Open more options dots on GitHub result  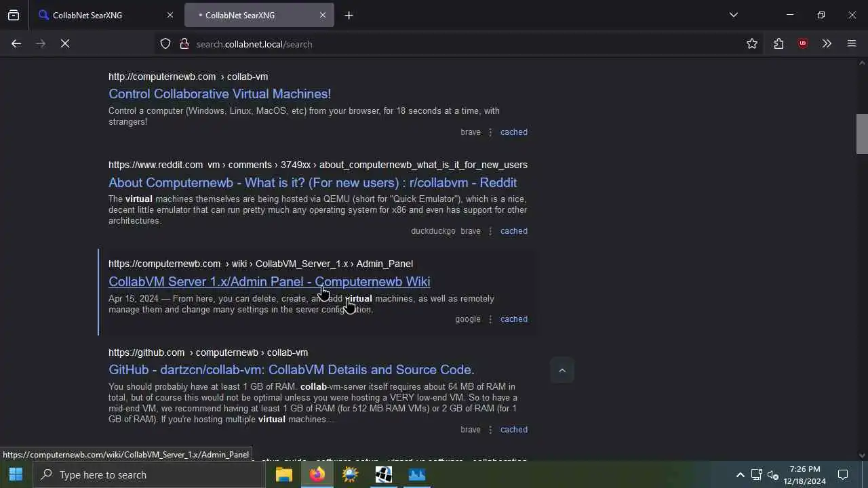[490, 430]
